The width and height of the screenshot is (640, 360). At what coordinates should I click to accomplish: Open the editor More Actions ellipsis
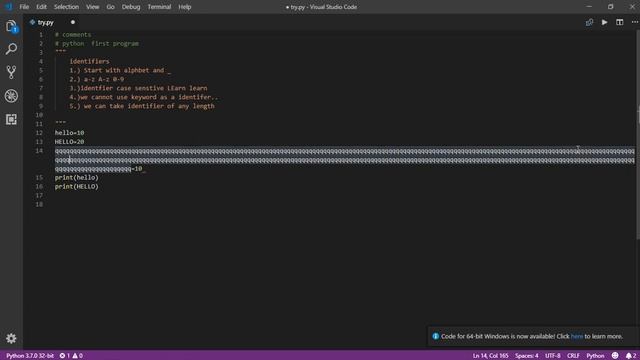pos(635,22)
